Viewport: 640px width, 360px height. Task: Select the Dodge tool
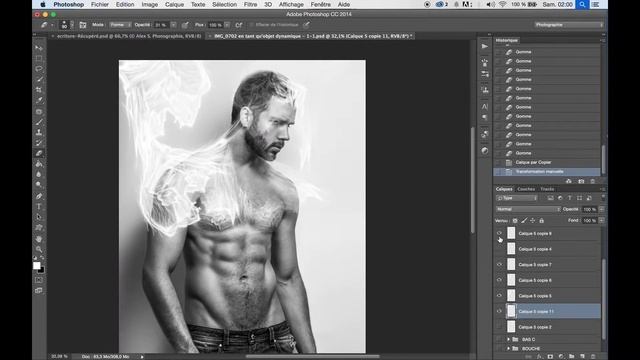(x=39, y=185)
